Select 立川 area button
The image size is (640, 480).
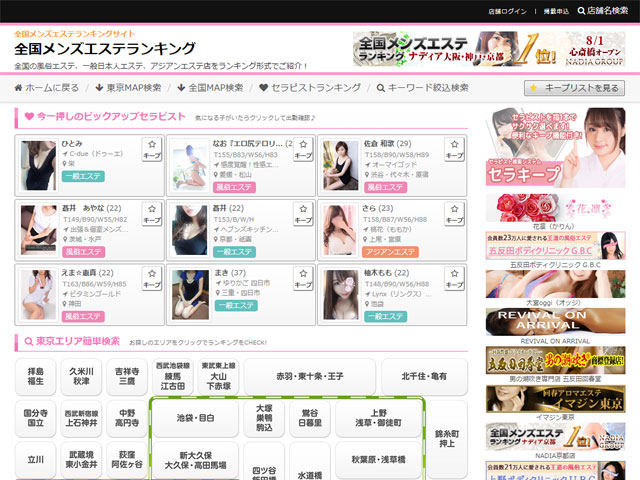click(x=36, y=460)
